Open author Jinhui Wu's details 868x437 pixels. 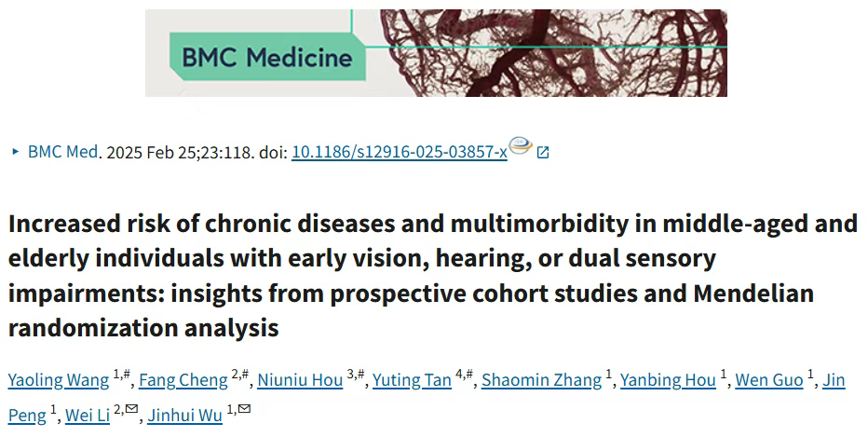[185, 415]
